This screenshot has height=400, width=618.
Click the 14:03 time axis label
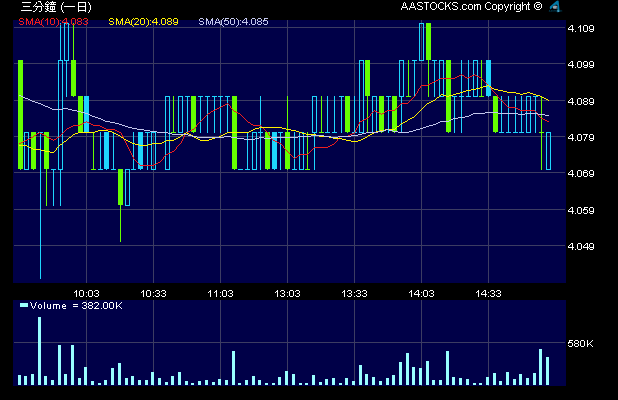click(421, 294)
